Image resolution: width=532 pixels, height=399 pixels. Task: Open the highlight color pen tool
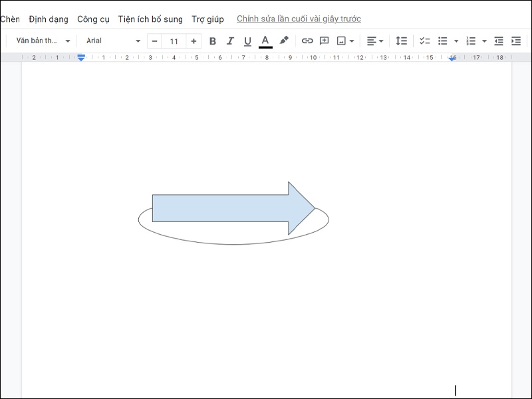point(284,41)
